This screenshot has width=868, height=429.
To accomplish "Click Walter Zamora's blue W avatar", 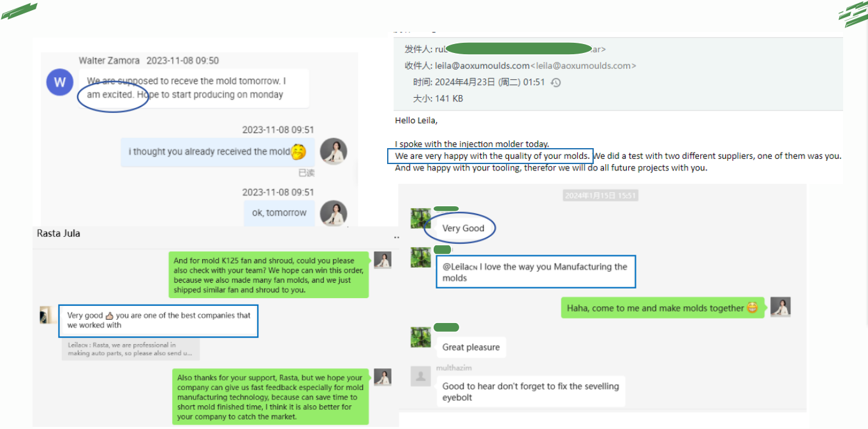I will [60, 82].
